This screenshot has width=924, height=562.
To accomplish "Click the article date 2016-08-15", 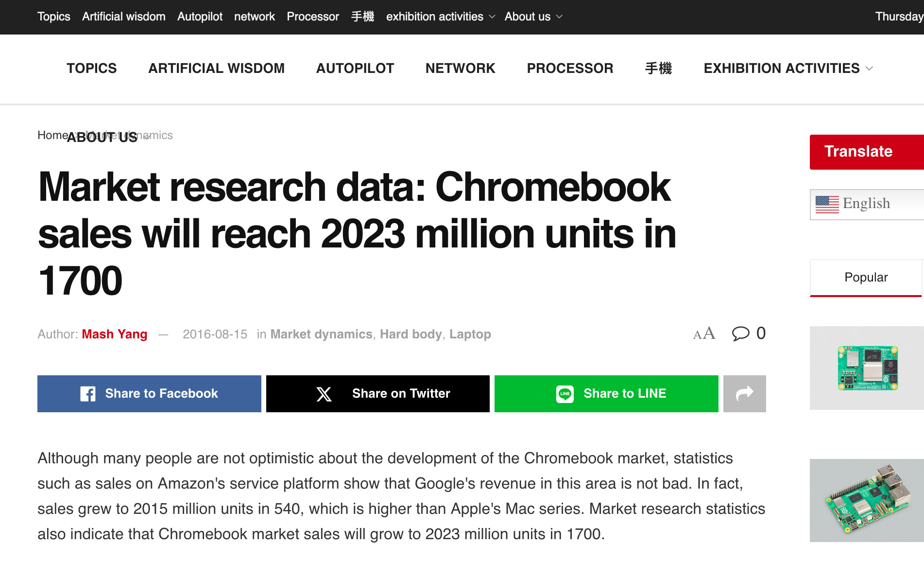I will (x=215, y=334).
